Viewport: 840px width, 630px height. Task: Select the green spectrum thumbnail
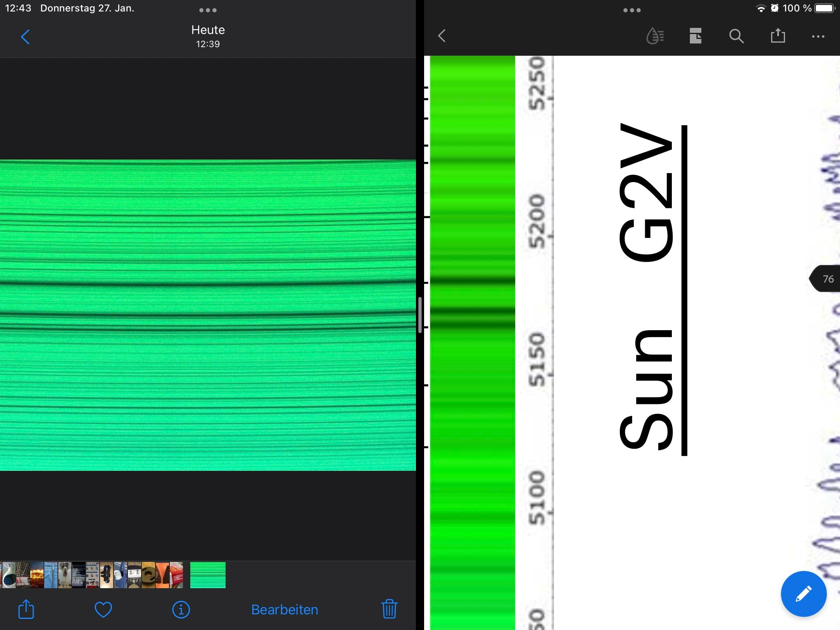point(208,575)
